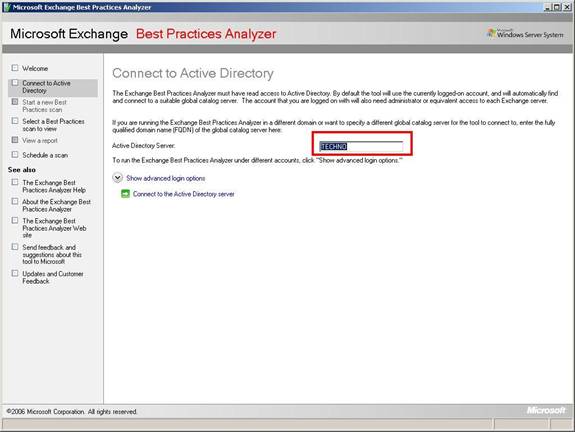Click the green arrow Connect icon

click(x=125, y=194)
